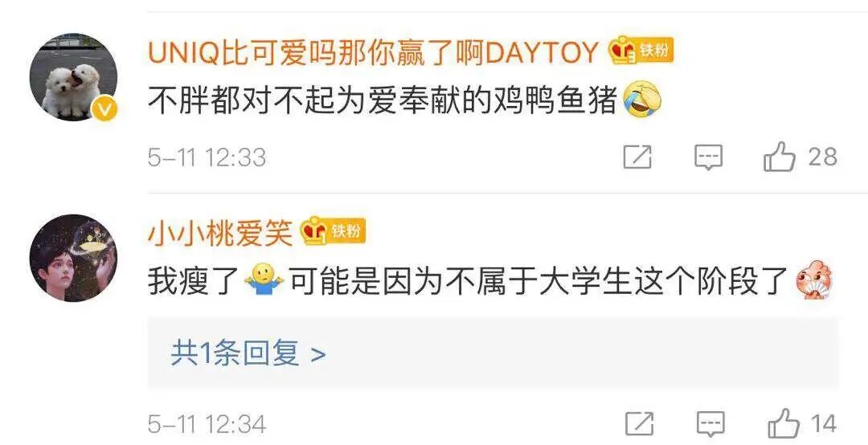Click username 小小桃爱笑
Screen dimensions: 868x445
tap(219, 232)
